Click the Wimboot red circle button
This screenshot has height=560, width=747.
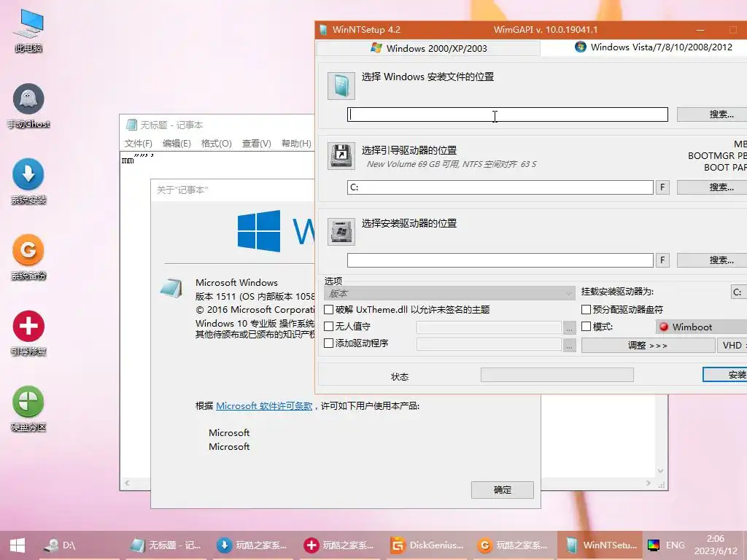(664, 327)
